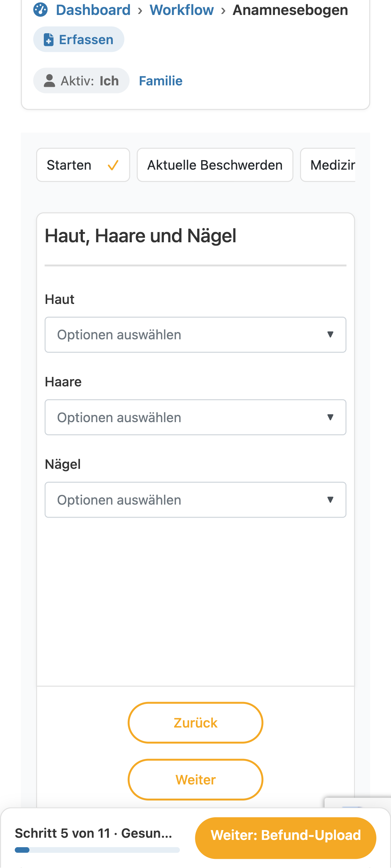
Task: Click the outlined Weiter button
Action: [x=195, y=779]
